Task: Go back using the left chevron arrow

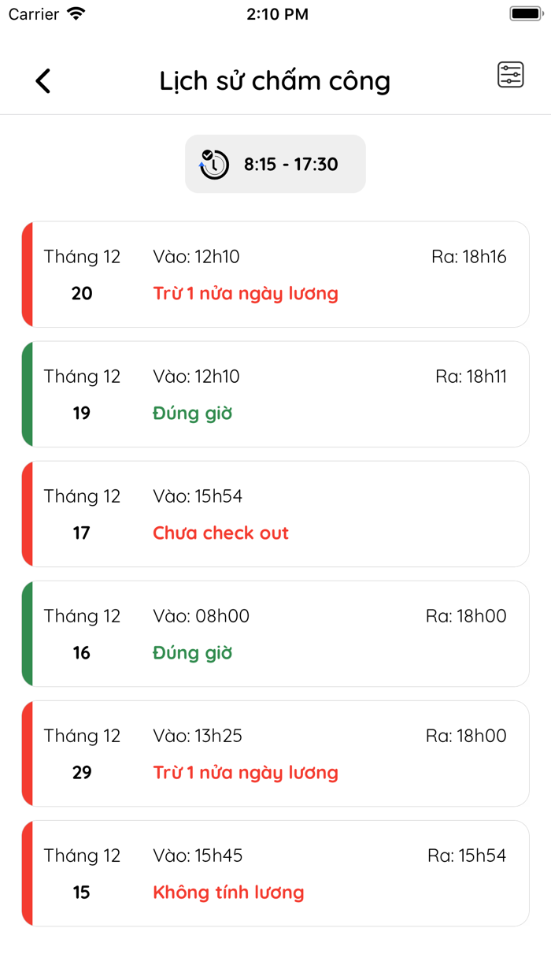Action: [x=43, y=80]
